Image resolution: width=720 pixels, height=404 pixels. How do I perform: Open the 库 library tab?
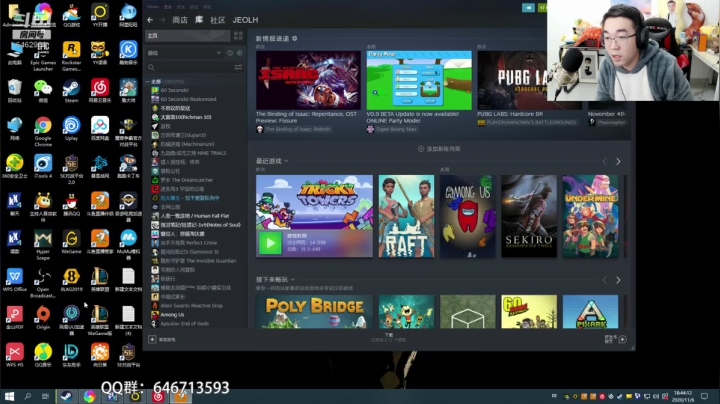pos(199,20)
